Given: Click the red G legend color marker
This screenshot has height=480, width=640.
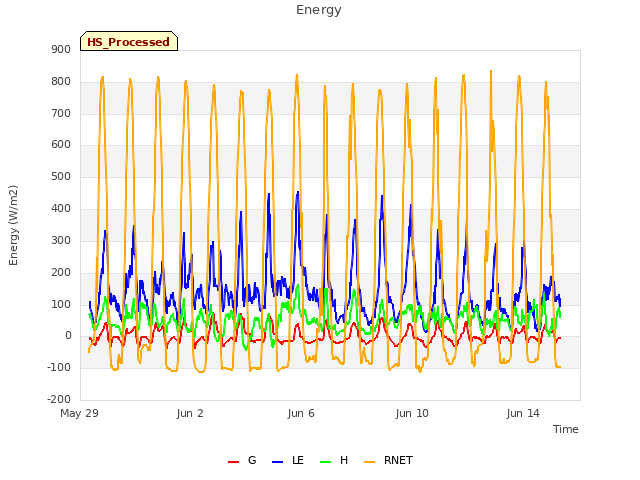Looking at the screenshot, I should click(x=233, y=462).
